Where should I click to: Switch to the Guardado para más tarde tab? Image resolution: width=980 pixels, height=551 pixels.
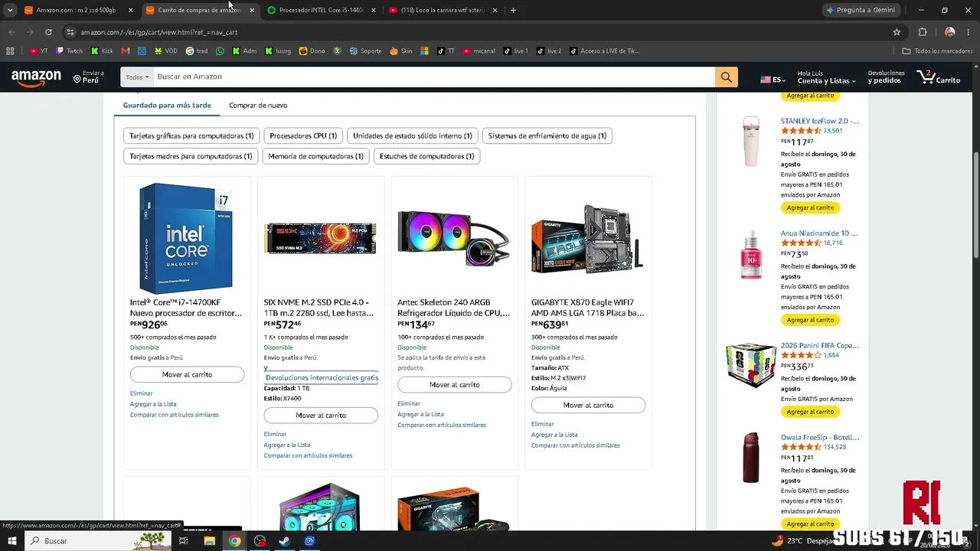(167, 106)
